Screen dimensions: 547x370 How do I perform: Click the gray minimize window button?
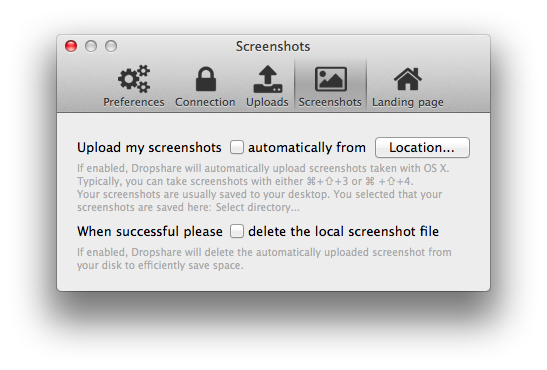91,46
